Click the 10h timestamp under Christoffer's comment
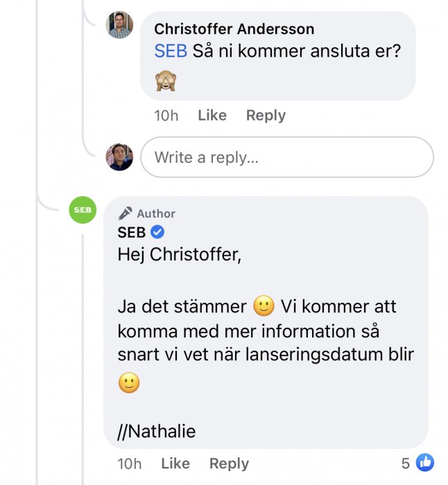Image resolution: width=448 pixels, height=485 pixels. 166,116
